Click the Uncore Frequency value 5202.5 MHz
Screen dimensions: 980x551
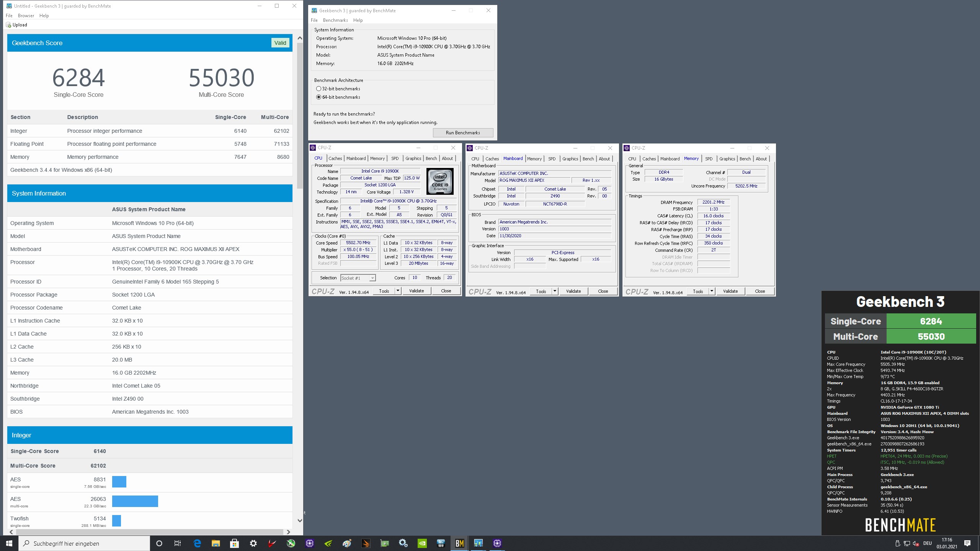746,186
